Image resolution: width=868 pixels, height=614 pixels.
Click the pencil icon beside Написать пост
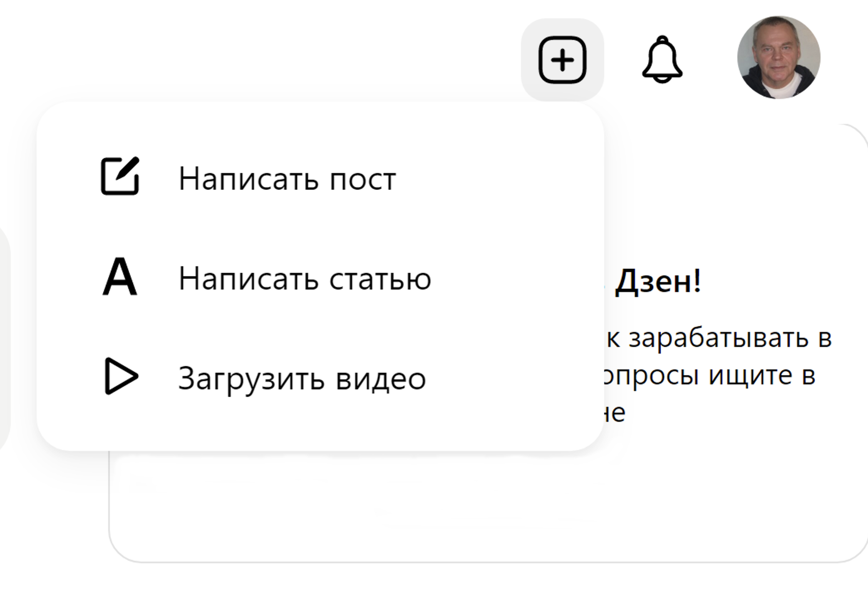click(x=120, y=176)
